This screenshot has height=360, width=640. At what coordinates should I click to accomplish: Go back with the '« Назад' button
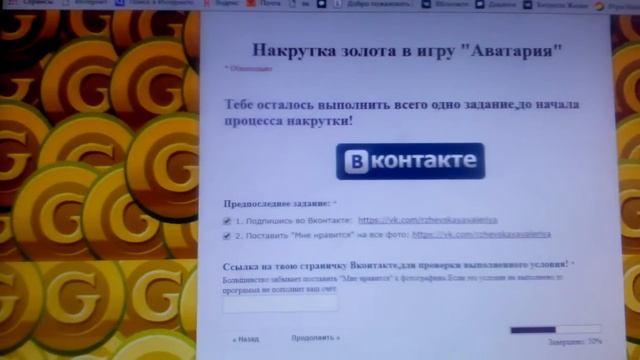point(246,339)
